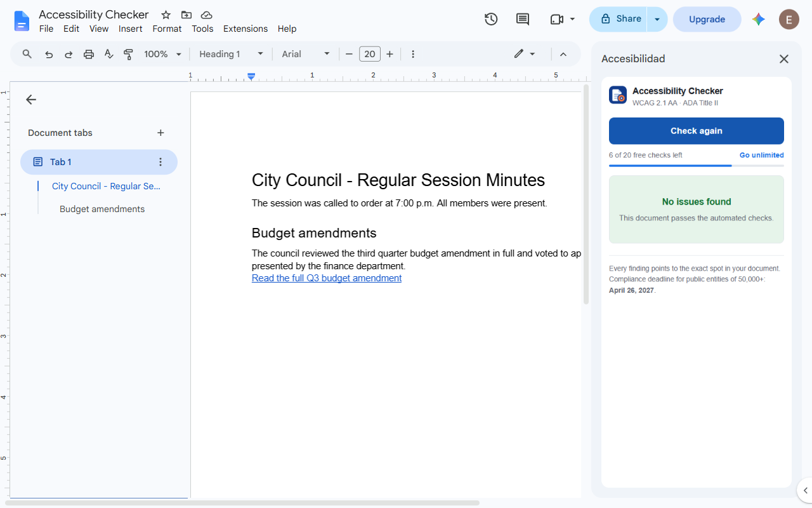Screen dimensions: 812x508
Task: Close the Accesibilidad side panel
Action: [x=784, y=59]
